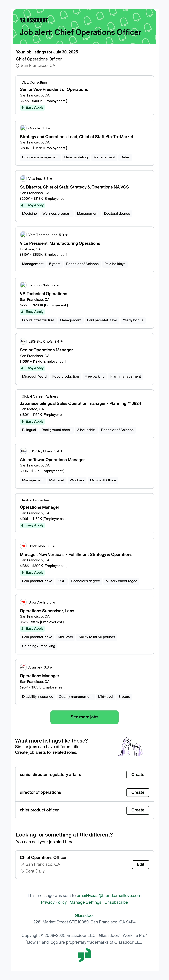Click the See more jobs button
The height and width of the screenshot is (980, 169).
pos(84,717)
